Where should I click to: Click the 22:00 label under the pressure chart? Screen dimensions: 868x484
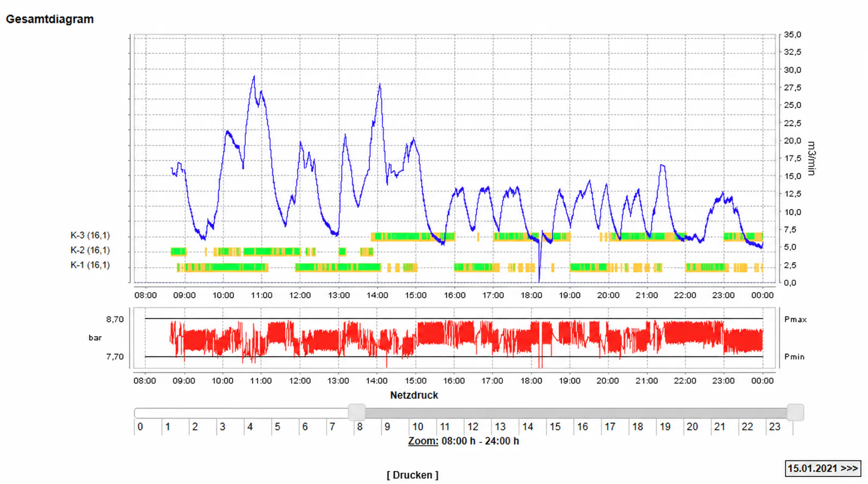(685, 381)
